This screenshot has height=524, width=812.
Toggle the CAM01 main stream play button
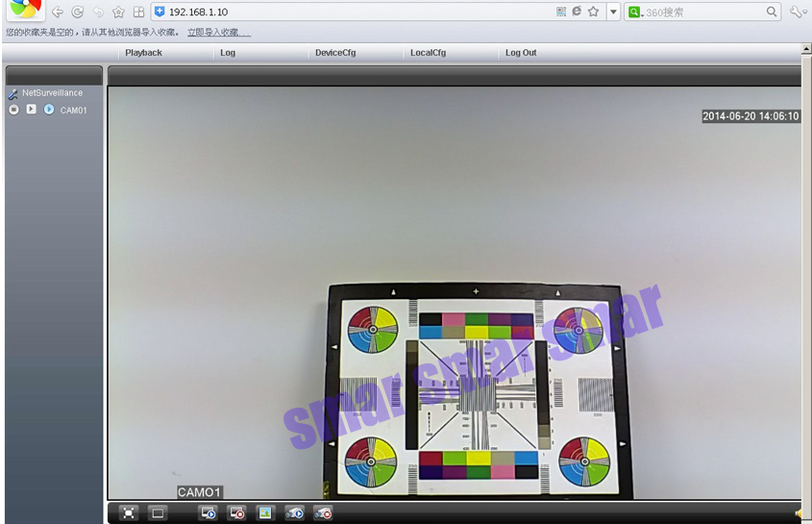pyautogui.click(x=32, y=110)
